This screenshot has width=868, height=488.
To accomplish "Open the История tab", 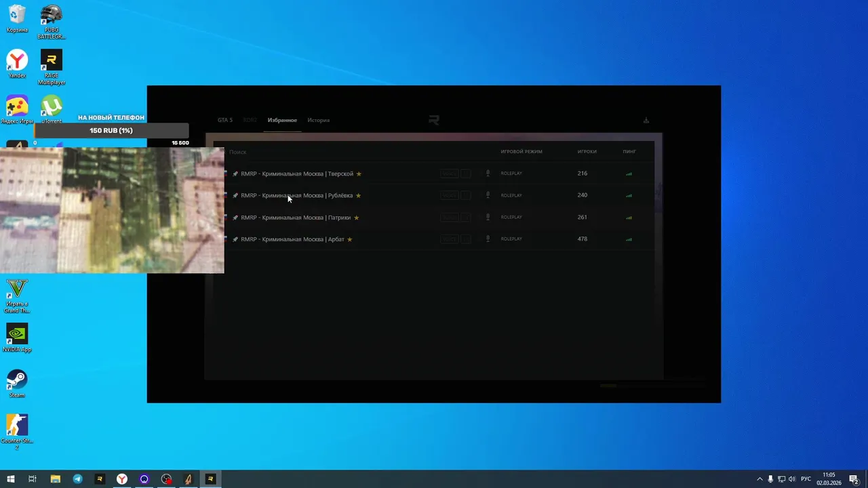I will pos(318,120).
